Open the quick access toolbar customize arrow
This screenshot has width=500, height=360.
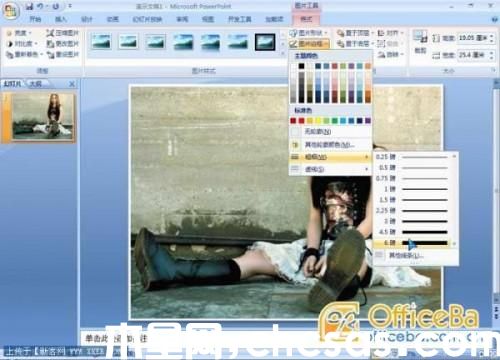point(70,6)
